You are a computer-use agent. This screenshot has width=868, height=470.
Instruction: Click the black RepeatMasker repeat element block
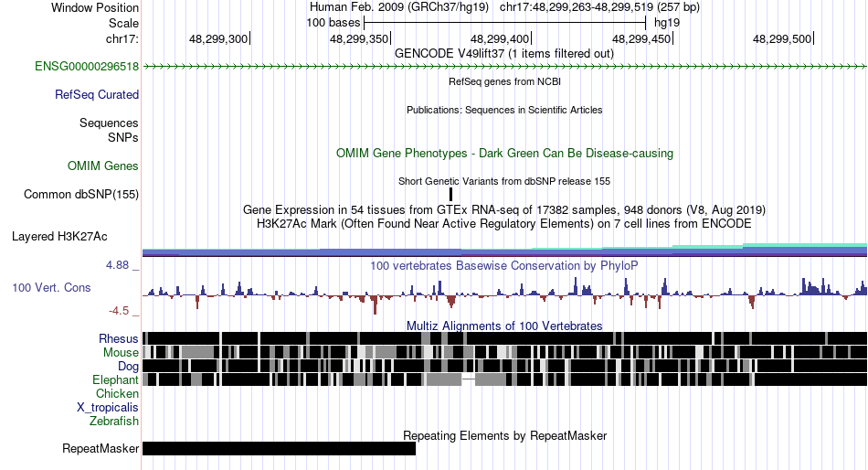pyautogui.click(x=279, y=448)
